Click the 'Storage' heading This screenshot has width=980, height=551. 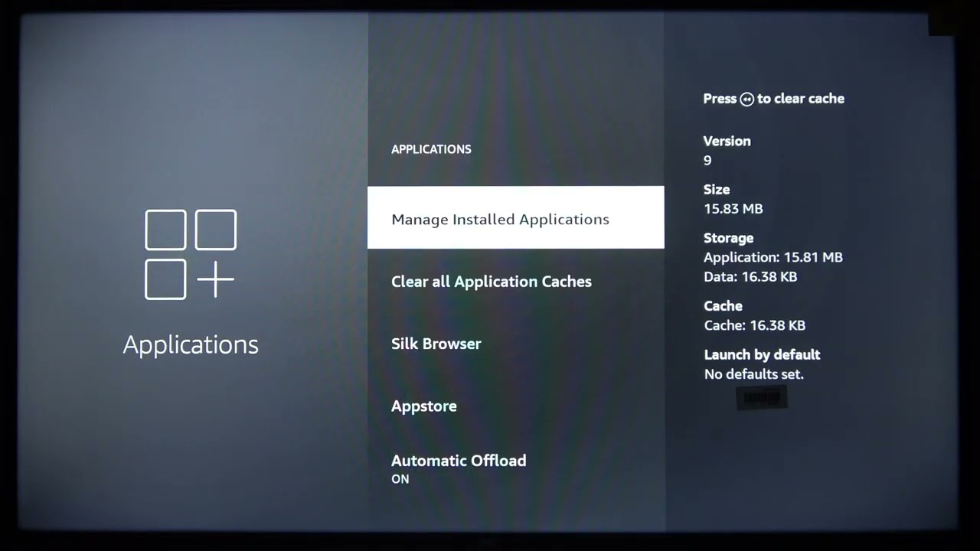728,238
